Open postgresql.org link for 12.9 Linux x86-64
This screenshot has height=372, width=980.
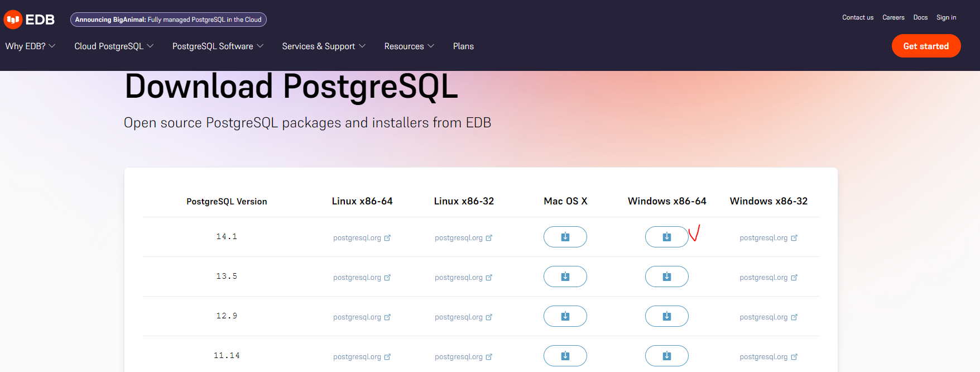pyautogui.click(x=362, y=317)
